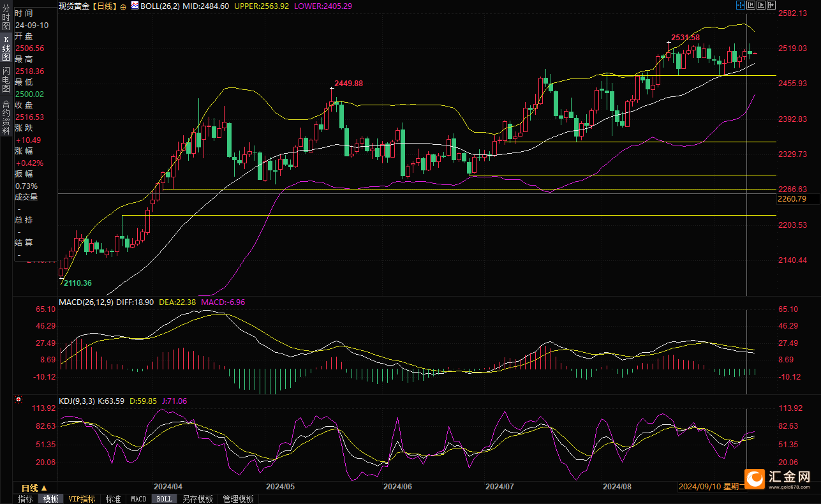Click the 2024/06 date axis label
Viewport: 821px width, 504px height.
[397, 486]
